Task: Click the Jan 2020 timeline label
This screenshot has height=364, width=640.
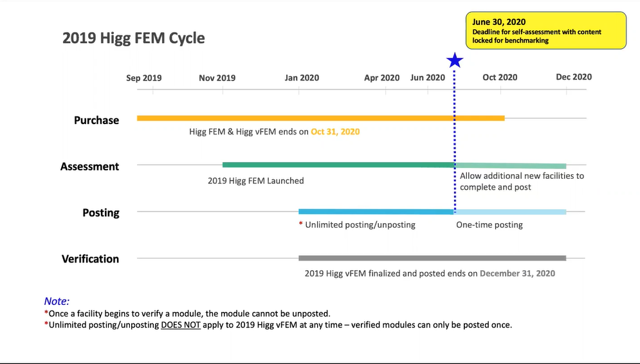Action: tap(302, 78)
